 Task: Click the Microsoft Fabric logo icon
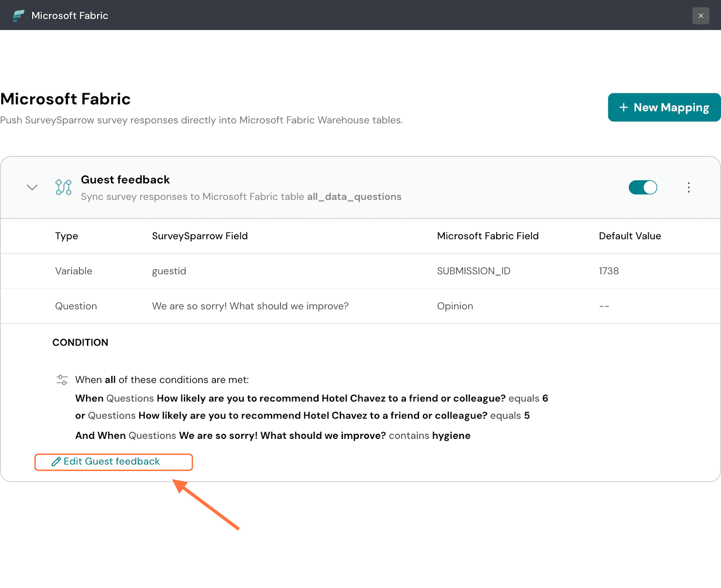(x=18, y=15)
